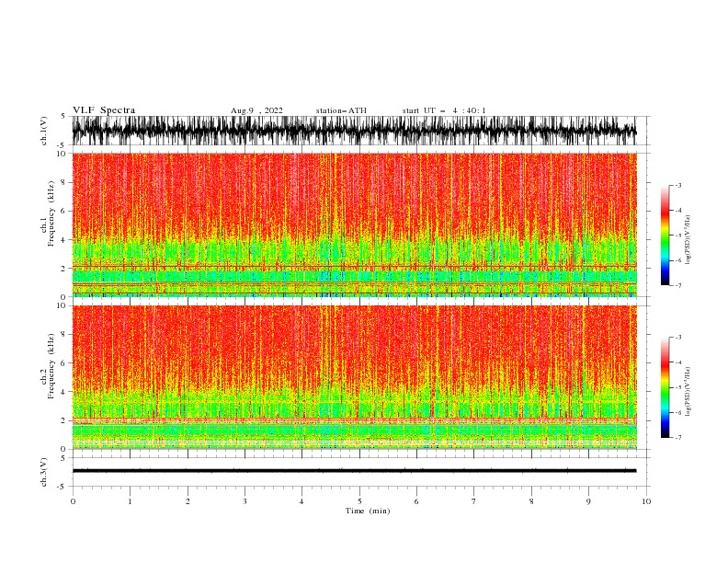This screenshot has height=563, width=728.
Task: Click the "6" kHz tick of ch.1 spectrogram
Action: click(64, 211)
